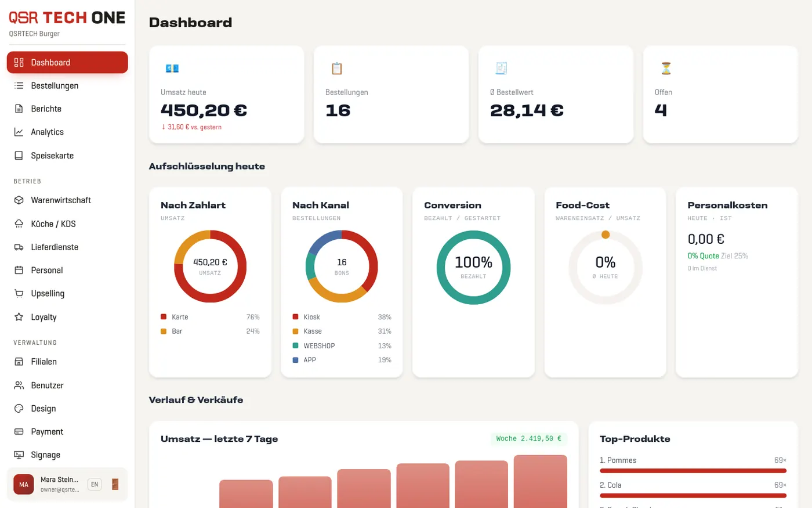Click the Cola progress bar in Top-Produkte
This screenshot has width=812, height=508.
[693, 496]
